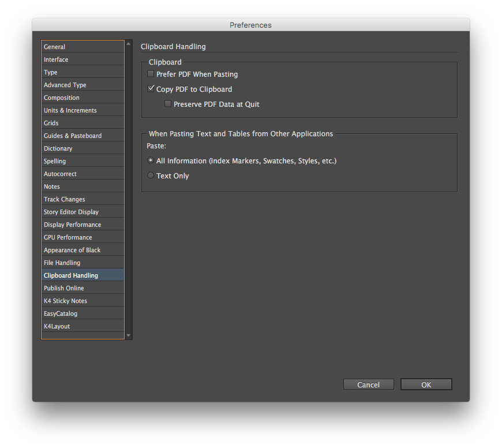Open General preferences category
The width and height of the screenshot is (502, 448).
(x=83, y=47)
